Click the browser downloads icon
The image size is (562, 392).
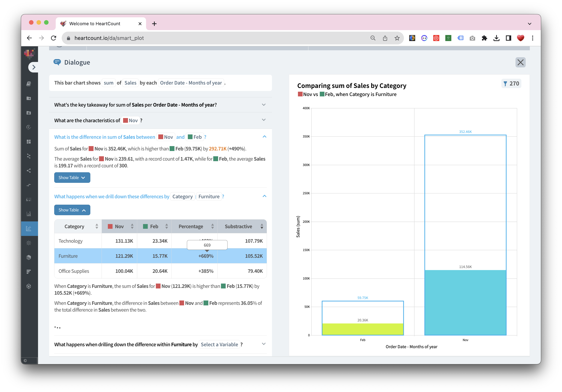pos(496,38)
